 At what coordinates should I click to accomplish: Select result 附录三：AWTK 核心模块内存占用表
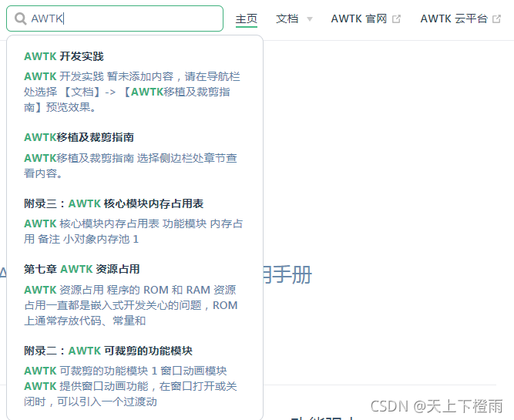pos(114,203)
